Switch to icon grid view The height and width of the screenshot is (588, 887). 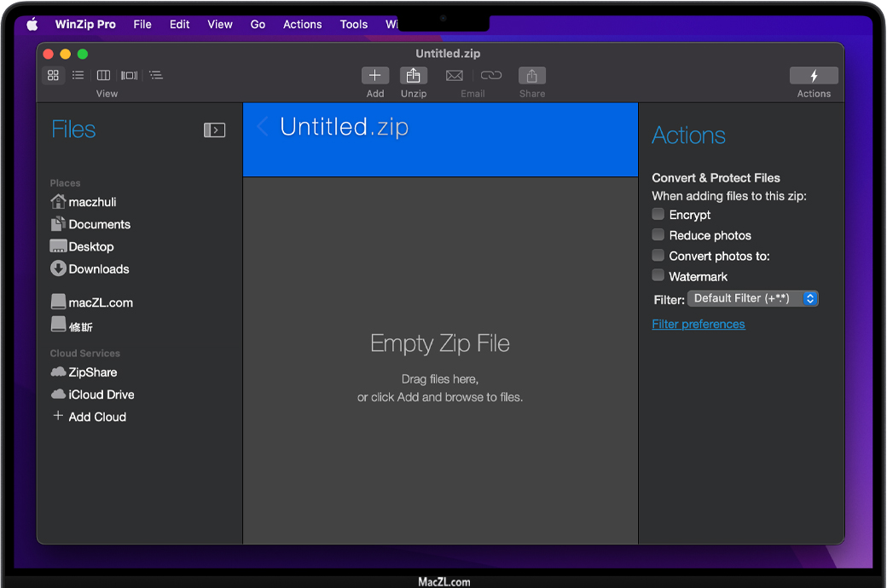point(54,75)
